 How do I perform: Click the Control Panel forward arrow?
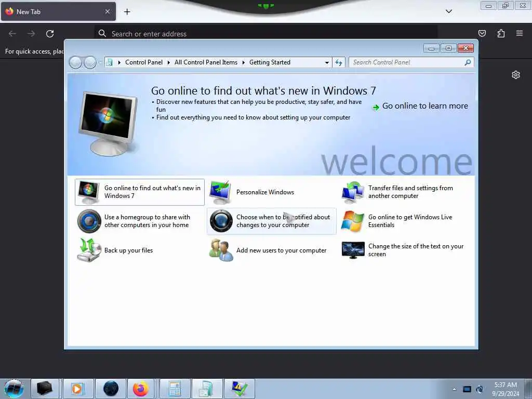click(x=90, y=62)
